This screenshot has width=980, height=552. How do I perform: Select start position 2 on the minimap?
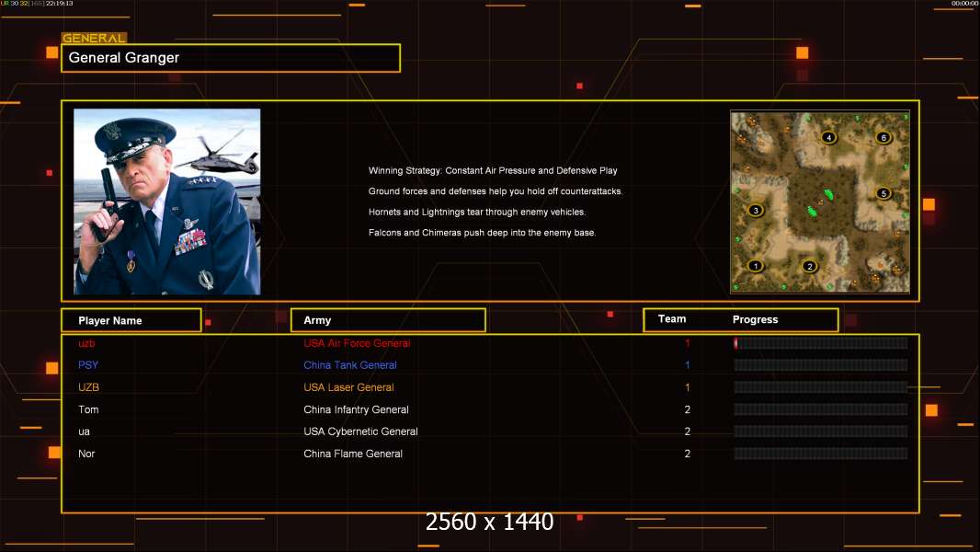click(810, 267)
